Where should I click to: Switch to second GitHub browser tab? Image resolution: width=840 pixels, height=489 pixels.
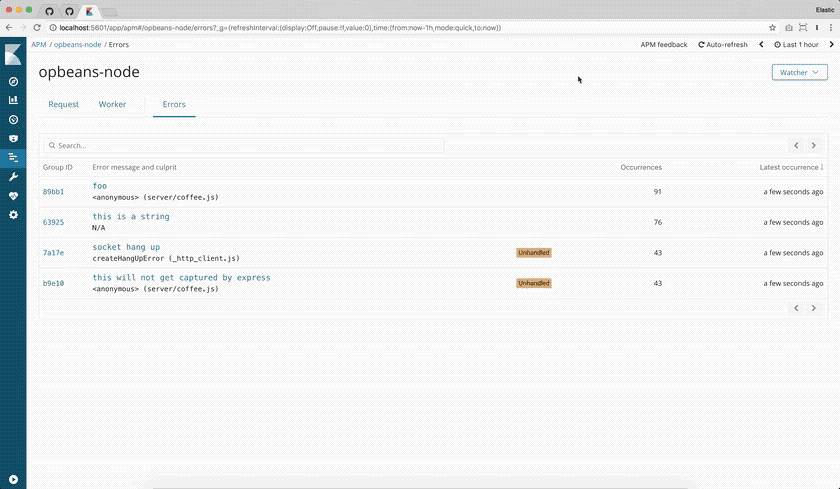point(69,11)
